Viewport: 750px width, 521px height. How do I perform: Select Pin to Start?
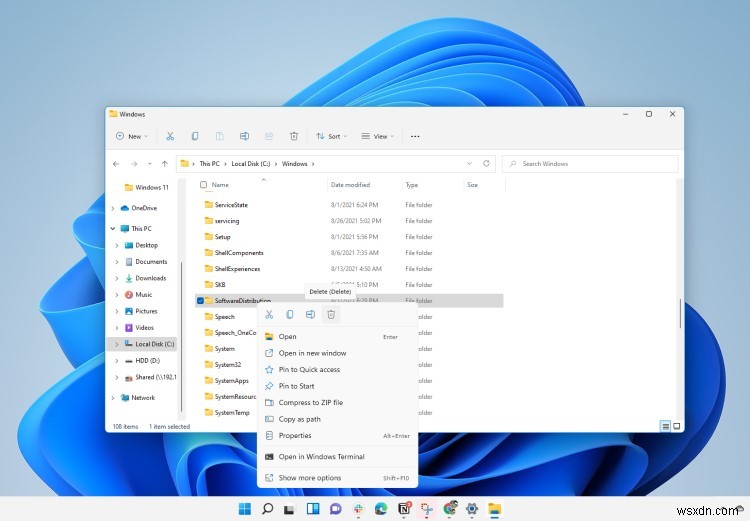[338, 386]
